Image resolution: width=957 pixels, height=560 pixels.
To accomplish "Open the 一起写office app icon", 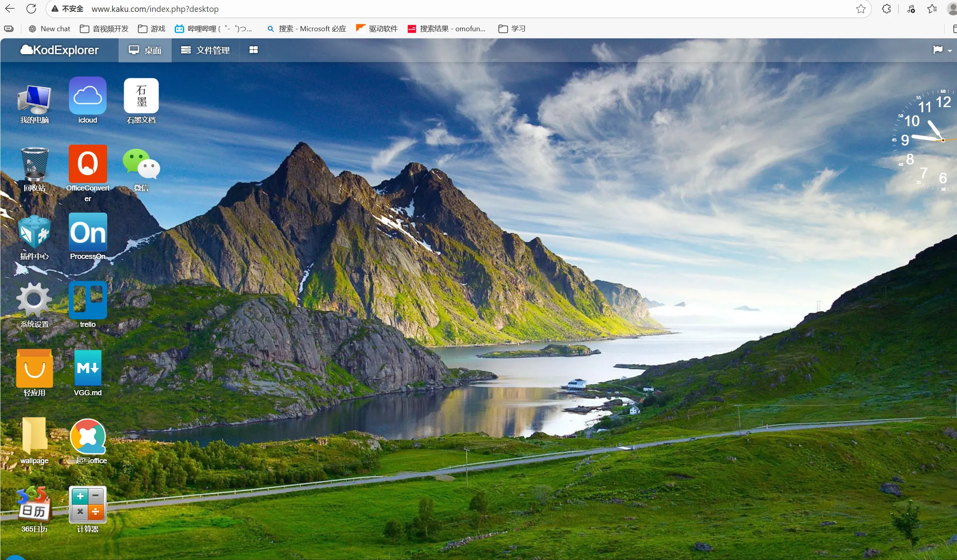I will click(87, 436).
